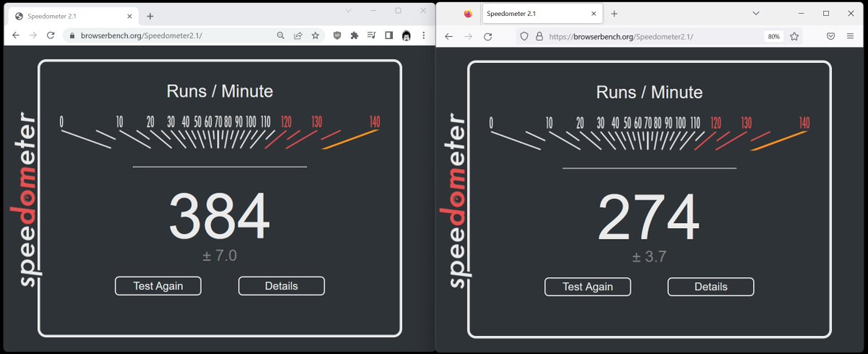Open the Chrome Extensions puzzle menu
Screen dimensions: 868x354
coord(354,35)
